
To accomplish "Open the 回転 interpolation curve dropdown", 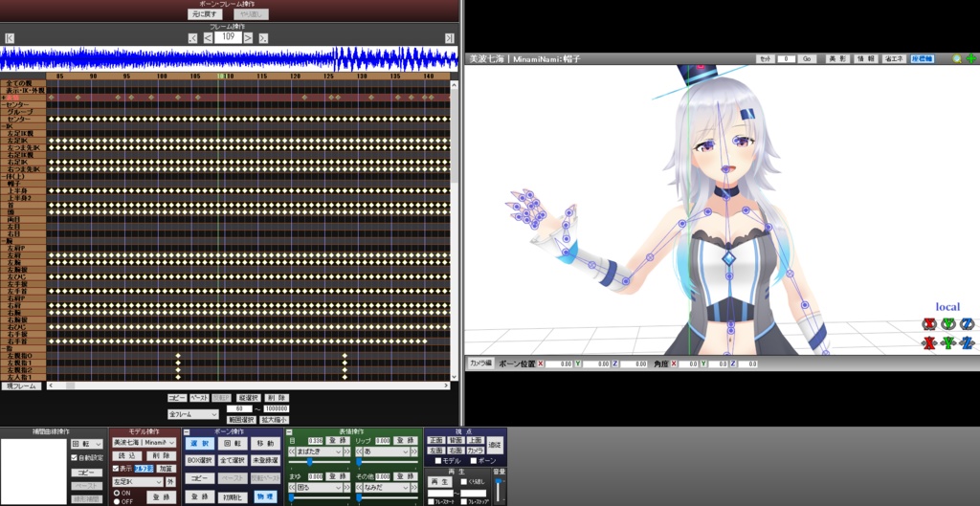I will (x=87, y=444).
